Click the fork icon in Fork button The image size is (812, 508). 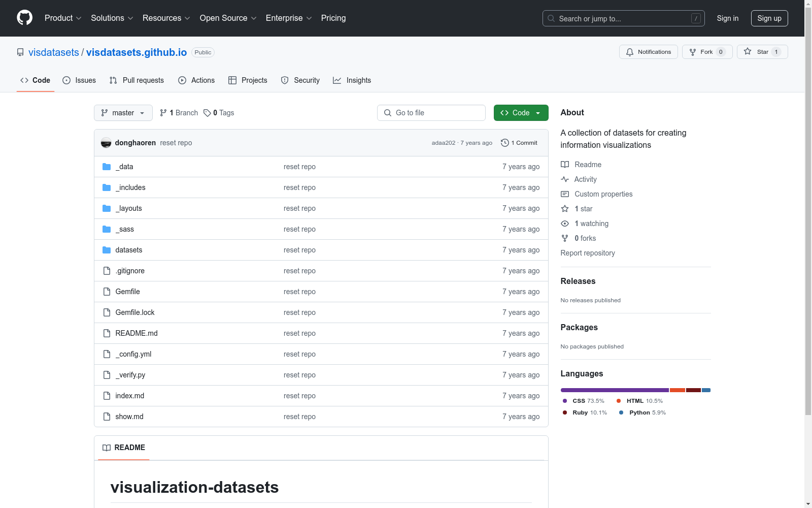693,52
